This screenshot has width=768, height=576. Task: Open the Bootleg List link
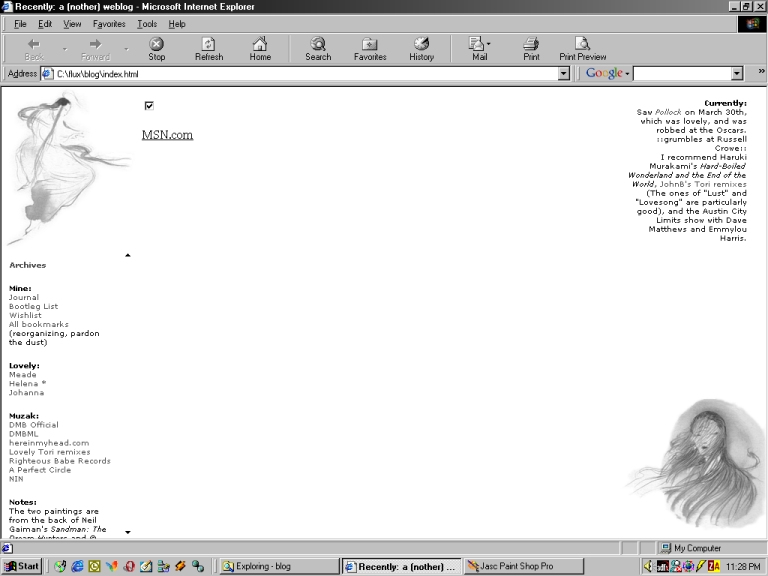pos(33,306)
